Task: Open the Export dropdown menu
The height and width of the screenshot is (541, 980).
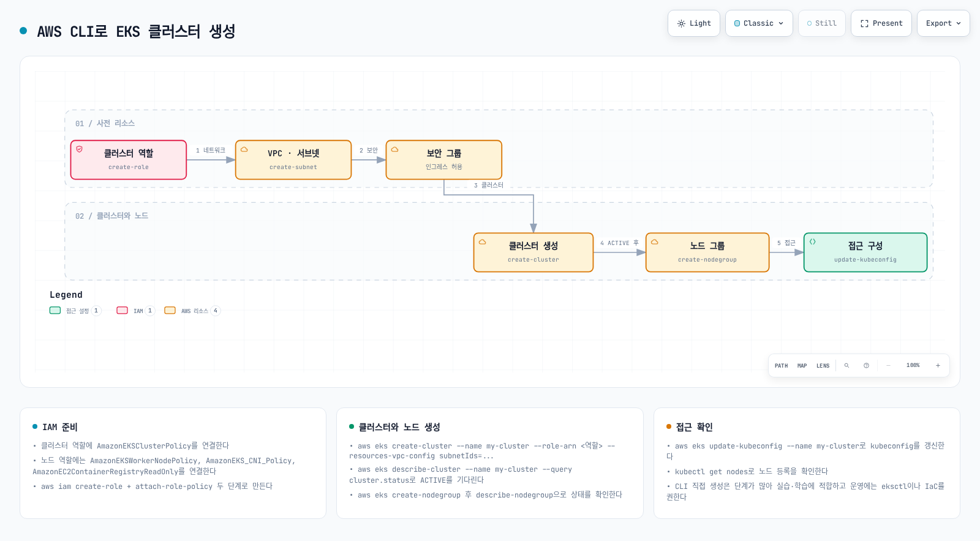Action: (943, 23)
